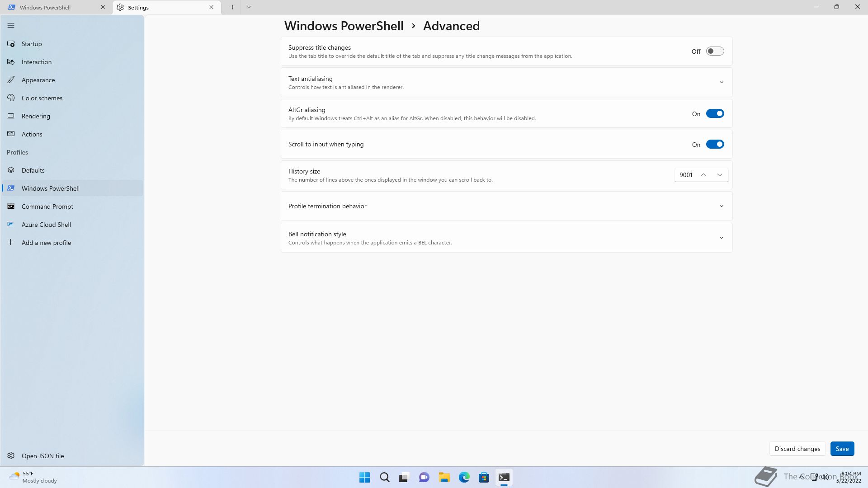Select Defaults profile

pyautogui.click(x=72, y=170)
